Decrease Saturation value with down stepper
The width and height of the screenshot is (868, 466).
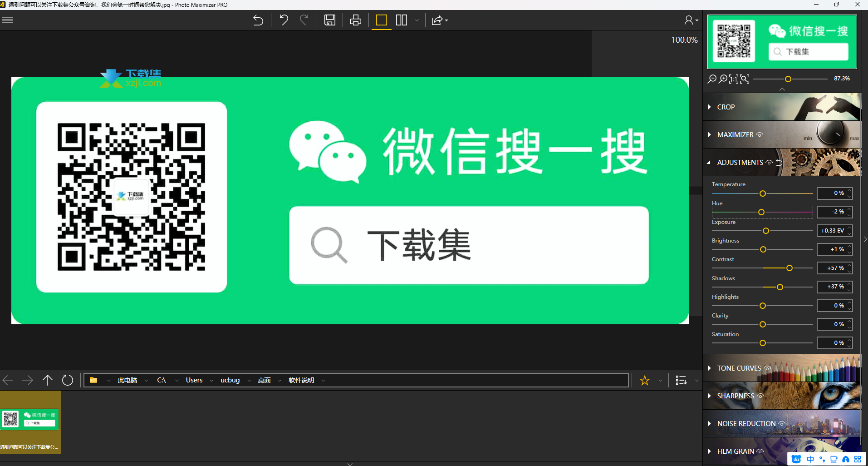point(849,346)
